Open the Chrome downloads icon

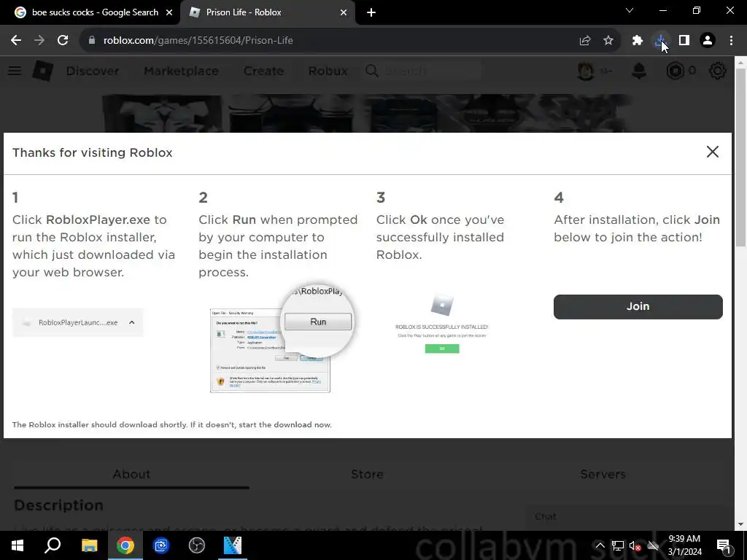[661, 41]
